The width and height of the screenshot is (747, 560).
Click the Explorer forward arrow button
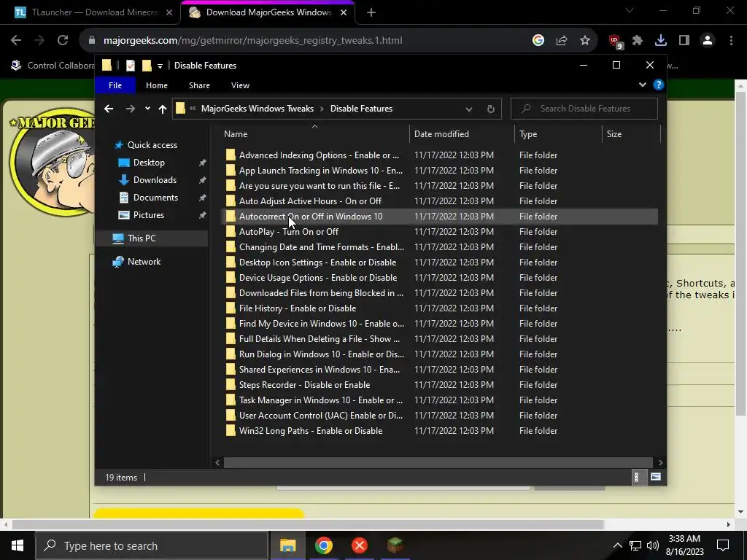coord(130,109)
